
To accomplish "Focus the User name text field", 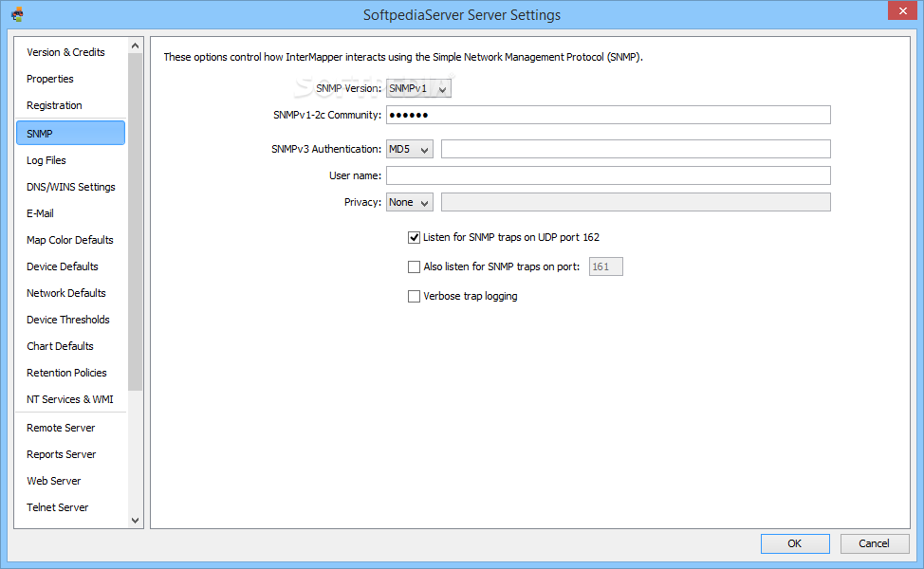I will pos(607,175).
